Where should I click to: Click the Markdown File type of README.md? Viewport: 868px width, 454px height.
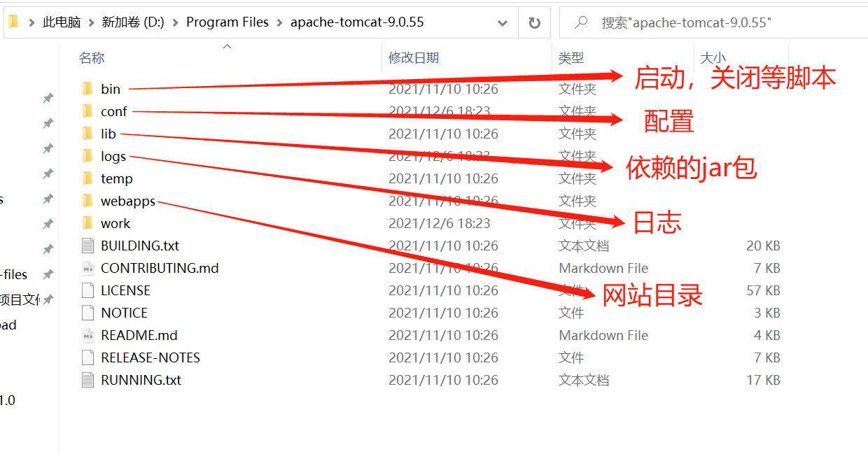(x=603, y=335)
